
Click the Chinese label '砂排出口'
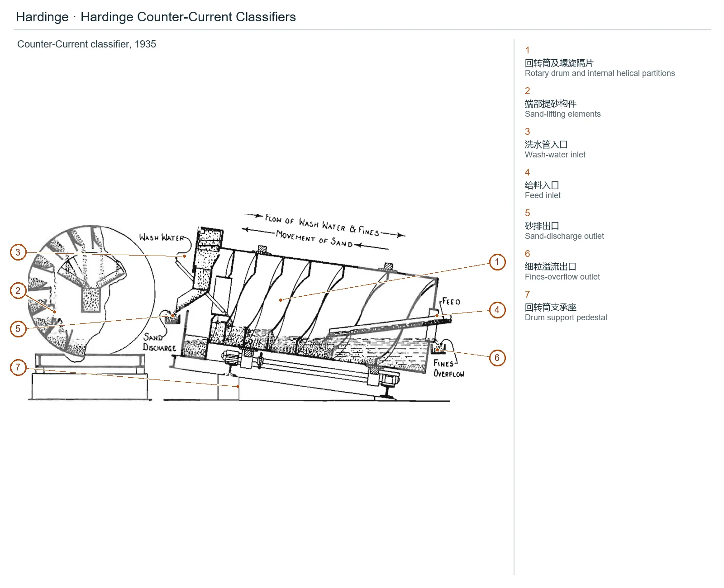[542, 226]
